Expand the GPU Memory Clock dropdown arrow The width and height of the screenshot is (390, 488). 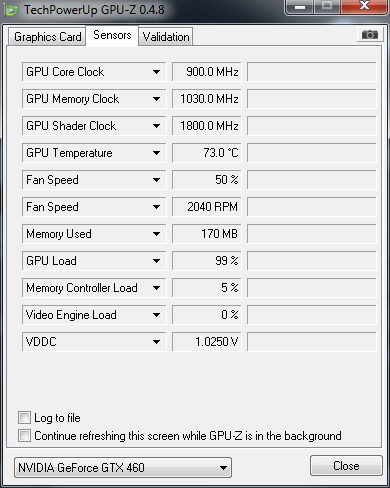(x=156, y=99)
